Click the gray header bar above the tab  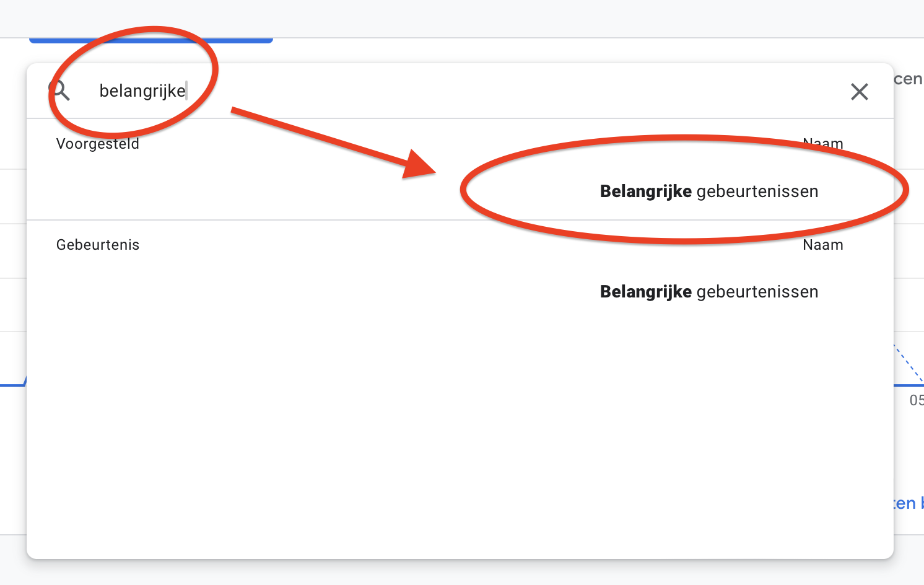tap(462, 18)
